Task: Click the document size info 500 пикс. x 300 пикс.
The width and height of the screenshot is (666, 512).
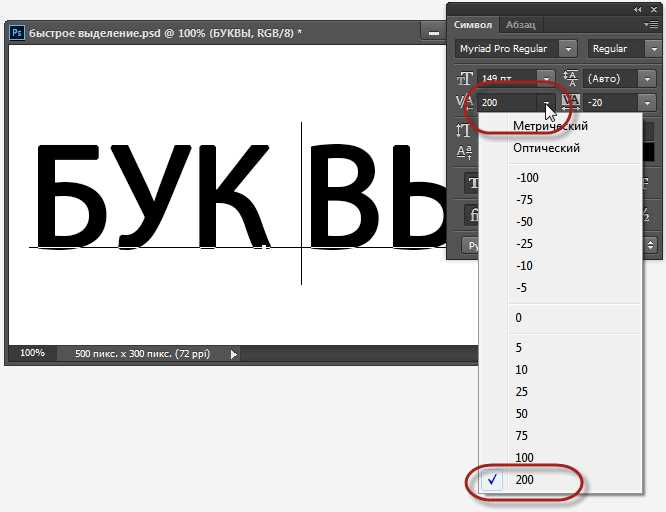Action: (142, 354)
